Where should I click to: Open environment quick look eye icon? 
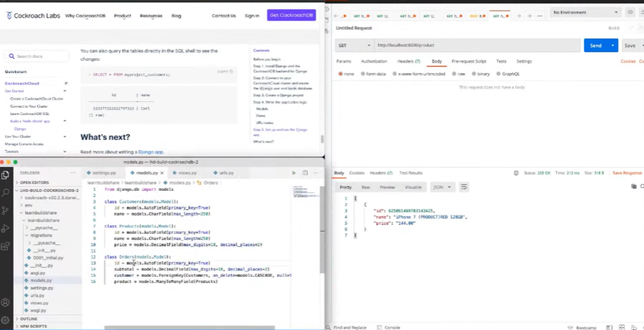630,12
